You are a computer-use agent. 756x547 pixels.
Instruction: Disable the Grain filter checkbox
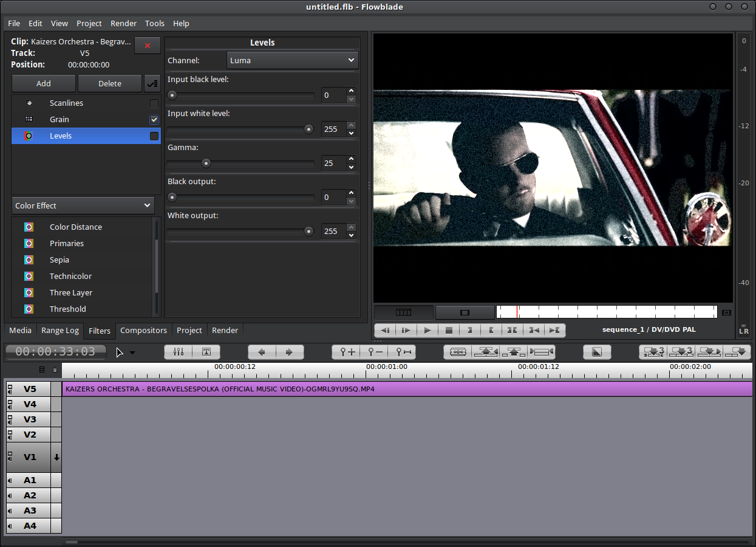(154, 120)
